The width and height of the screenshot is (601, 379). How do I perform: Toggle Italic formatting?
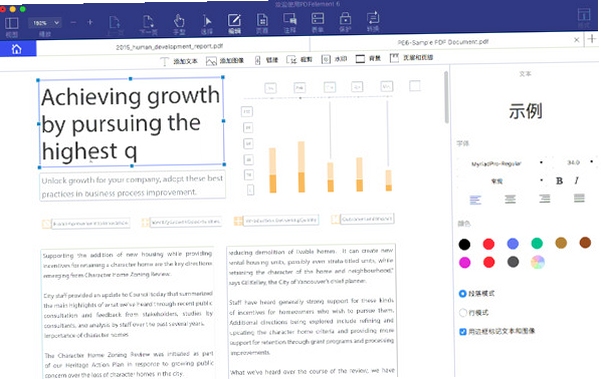[x=576, y=180]
